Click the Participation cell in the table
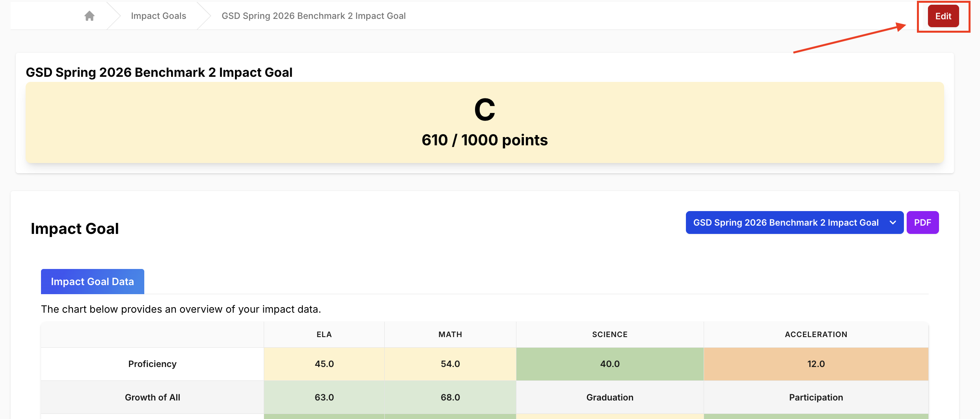 point(816,397)
